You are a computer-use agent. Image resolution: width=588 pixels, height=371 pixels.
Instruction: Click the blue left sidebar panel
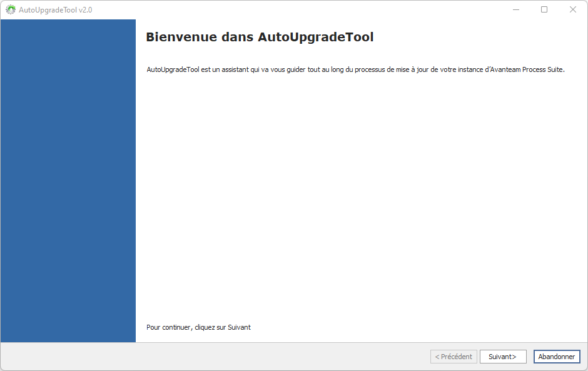coord(68,180)
